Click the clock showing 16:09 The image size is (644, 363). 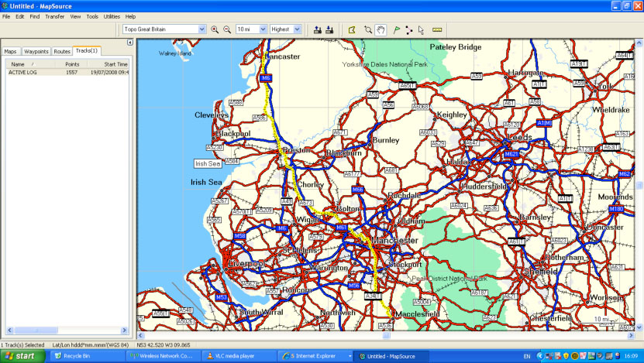pyautogui.click(x=632, y=356)
